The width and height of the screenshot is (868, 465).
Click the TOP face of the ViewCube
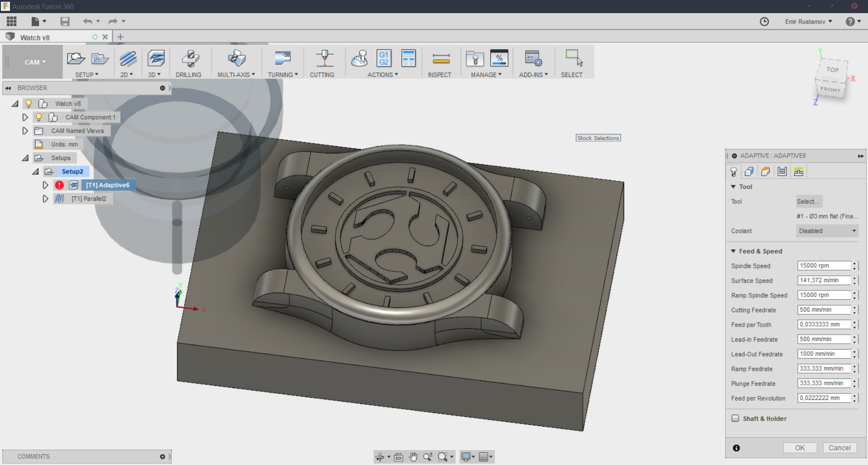click(x=832, y=70)
